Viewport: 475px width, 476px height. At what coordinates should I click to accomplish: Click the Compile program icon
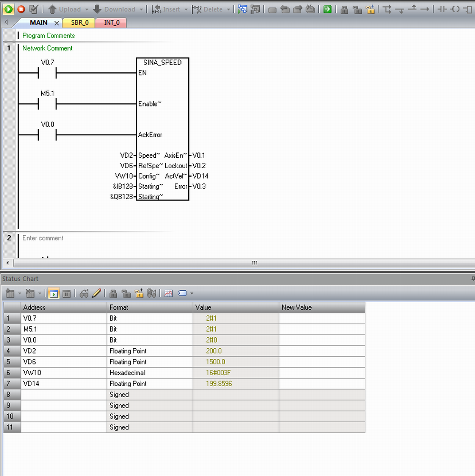coord(33,9)
